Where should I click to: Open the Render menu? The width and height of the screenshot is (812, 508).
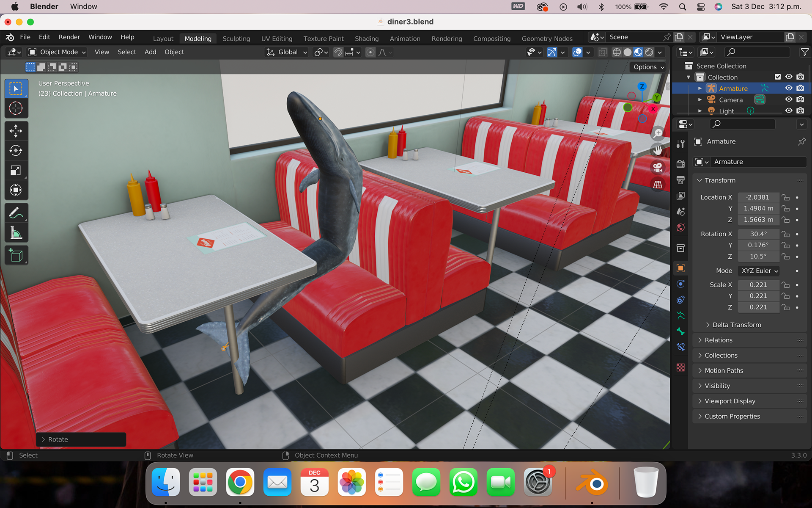[x=69, y=37]
